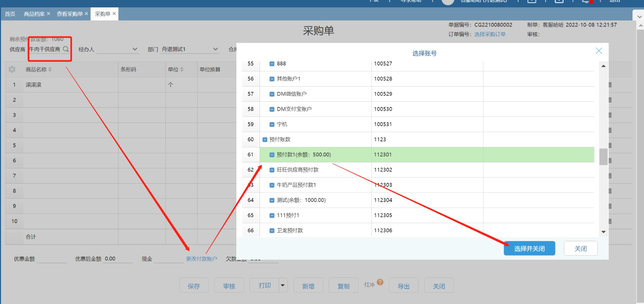Close the 选择账号 dialog with X
Screen dimensions: 644x304
598,51
